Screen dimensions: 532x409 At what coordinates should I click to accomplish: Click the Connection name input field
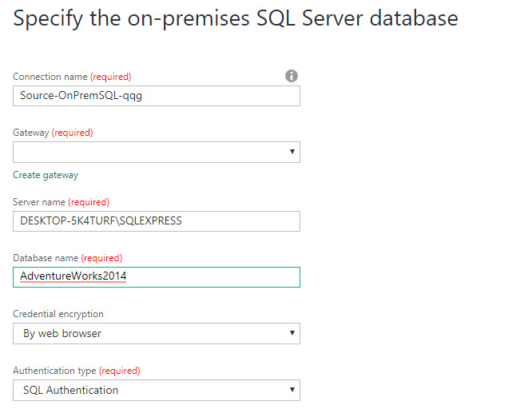coord(157,96)
